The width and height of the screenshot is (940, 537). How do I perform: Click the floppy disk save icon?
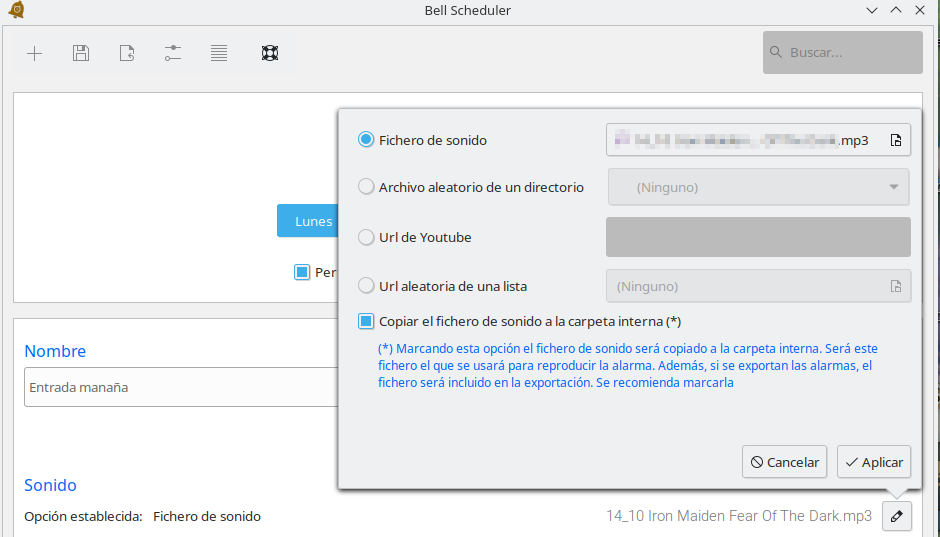81,54
